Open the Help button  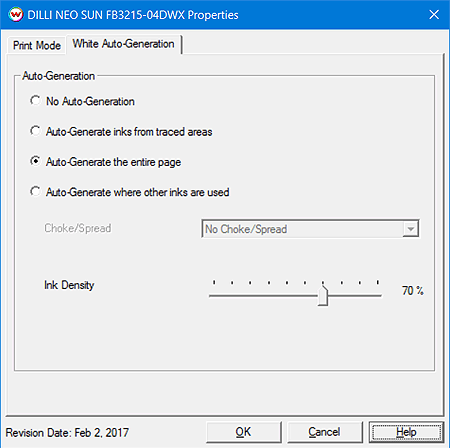tap(406, 432)
